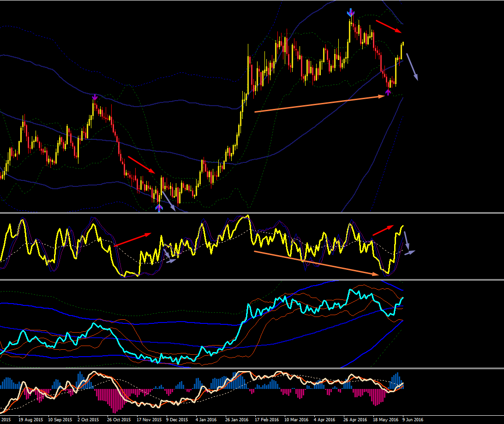Click the 26 Apr 2016 date label
Viewport: 504px width, 424px height.
(355, 419)
